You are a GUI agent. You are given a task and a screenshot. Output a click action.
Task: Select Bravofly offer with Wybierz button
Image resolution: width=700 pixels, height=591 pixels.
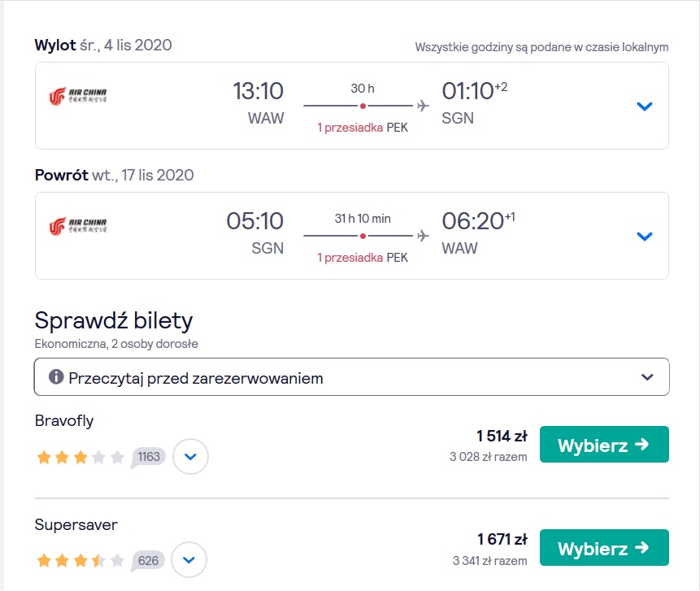pyautogui.click(x=604, y=445)
